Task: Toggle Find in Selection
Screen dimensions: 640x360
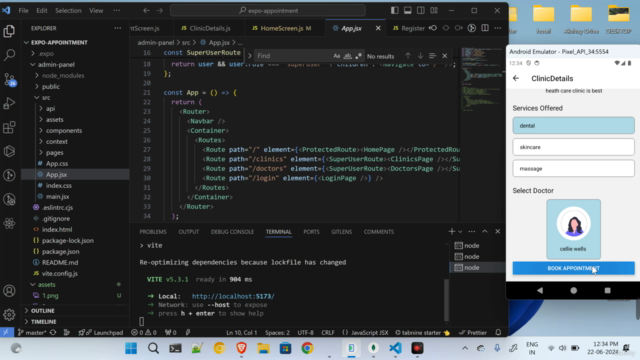Action: (x=432, y=56)
